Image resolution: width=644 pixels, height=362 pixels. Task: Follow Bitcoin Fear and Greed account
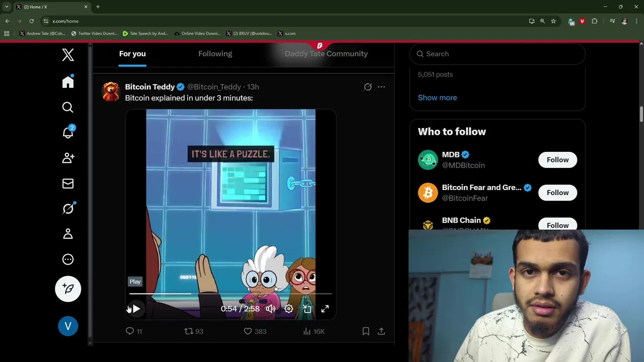(557, 193)
